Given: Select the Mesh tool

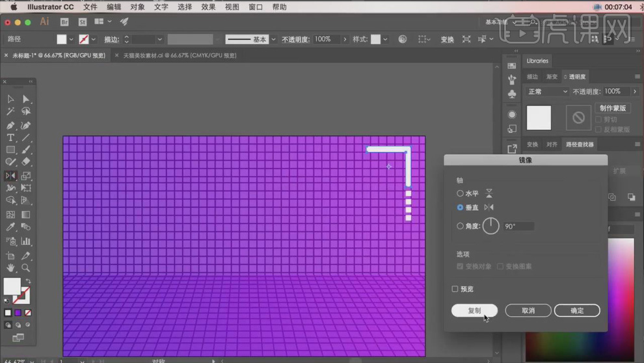Looking at the screenshot, I should (10, 214).
